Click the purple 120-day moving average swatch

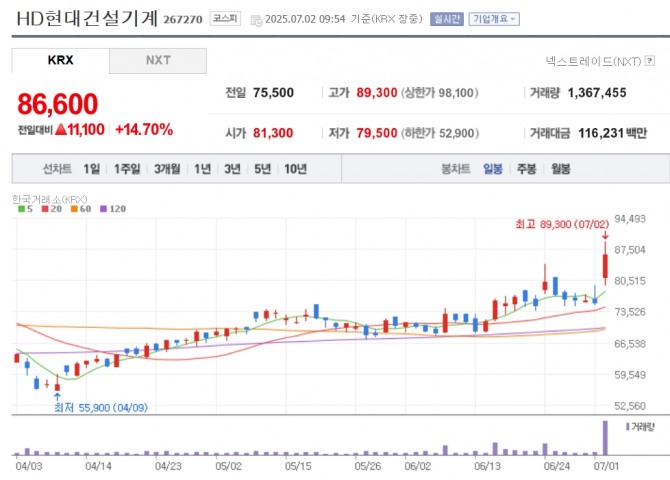click(x=103, y=209)
